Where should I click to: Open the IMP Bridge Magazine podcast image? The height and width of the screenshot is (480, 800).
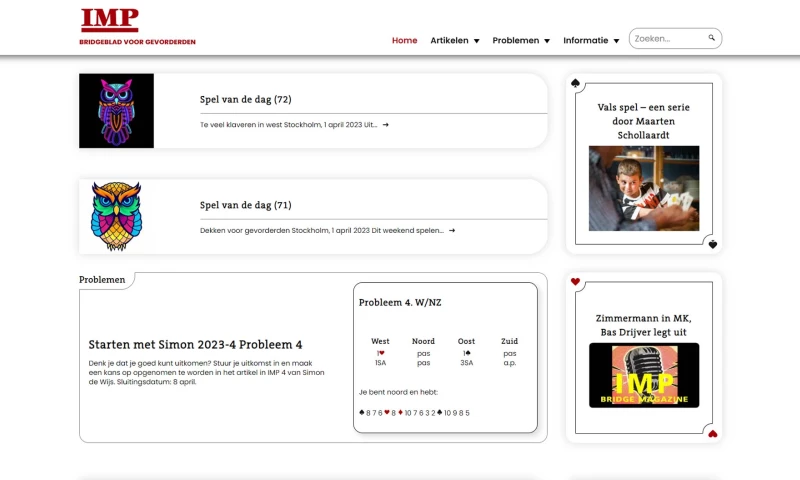coord(643,375)
